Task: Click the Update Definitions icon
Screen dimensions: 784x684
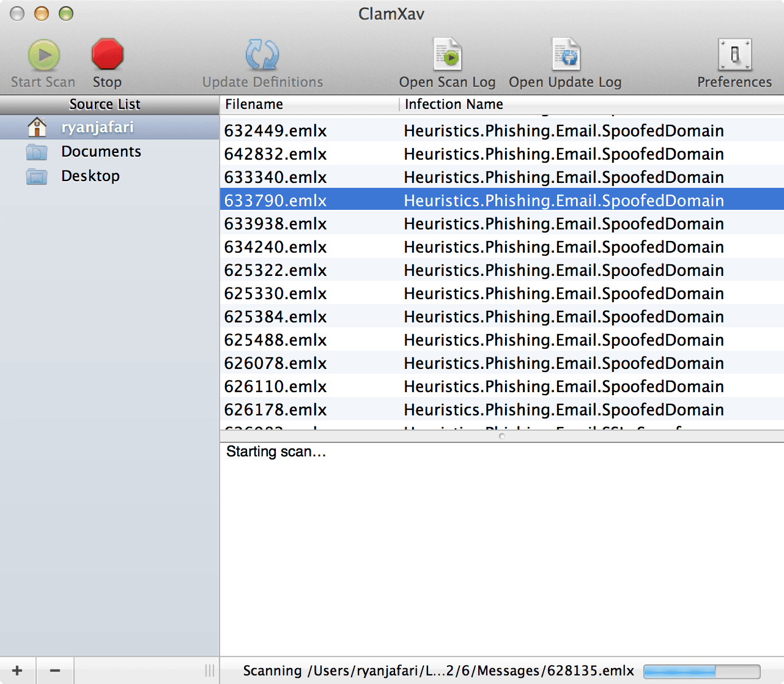Action: coord(262,55)
